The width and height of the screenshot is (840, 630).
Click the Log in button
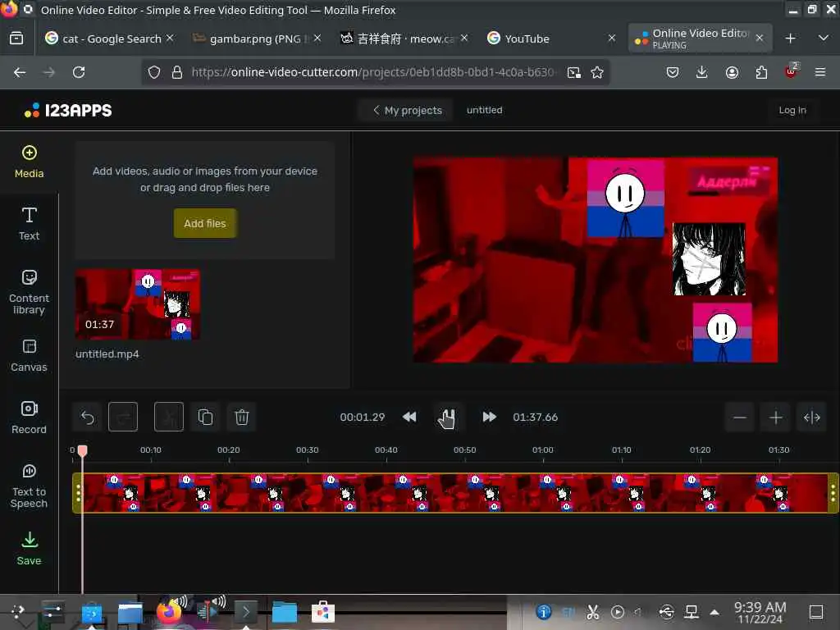coord(792,111)
